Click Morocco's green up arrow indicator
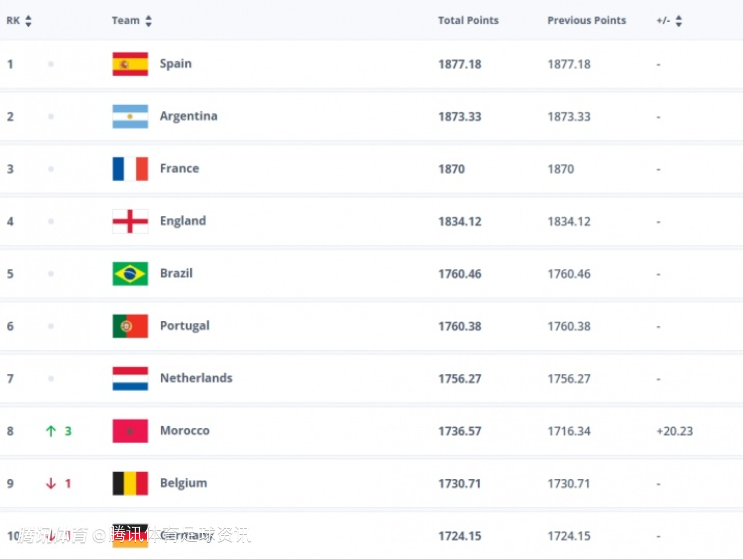 (x=50, y=431)
